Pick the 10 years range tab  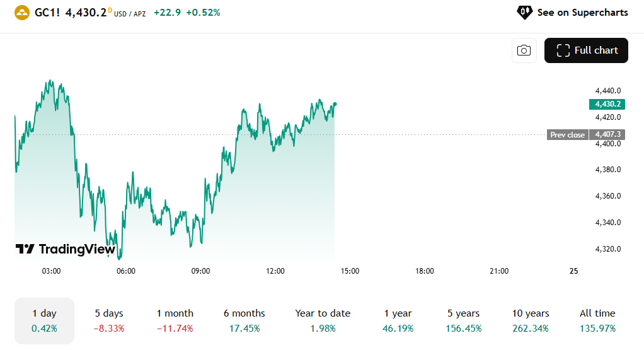click(529, 320)
